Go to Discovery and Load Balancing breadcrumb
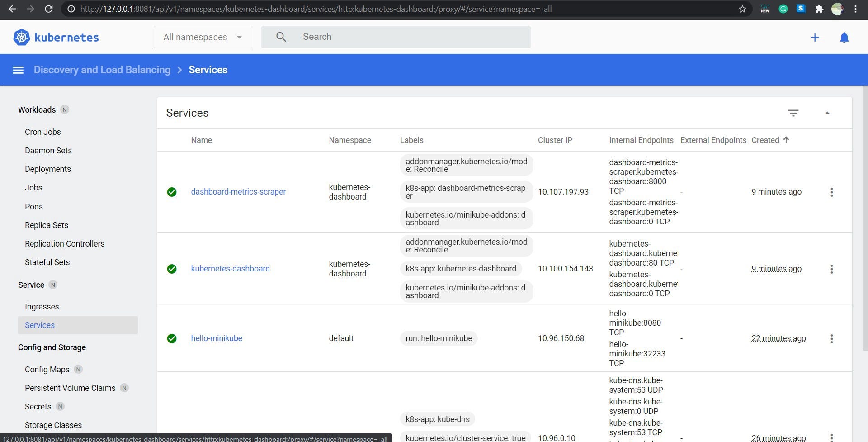The width and height of the screenshot is (868, 442). [102, 70]
